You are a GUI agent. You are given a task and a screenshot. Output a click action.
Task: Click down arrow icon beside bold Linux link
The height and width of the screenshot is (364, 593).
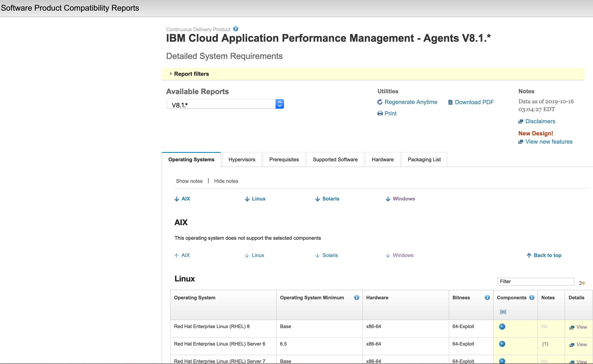tap(247, 199)
